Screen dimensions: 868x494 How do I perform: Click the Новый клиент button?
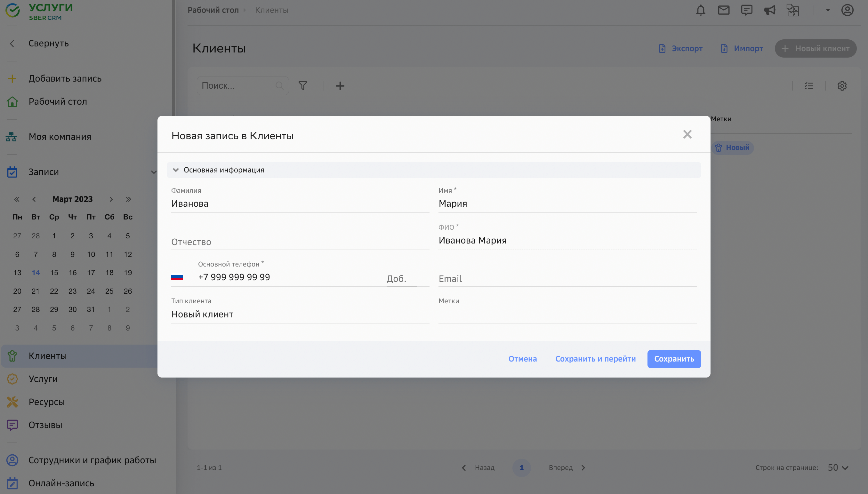(816, 48)
